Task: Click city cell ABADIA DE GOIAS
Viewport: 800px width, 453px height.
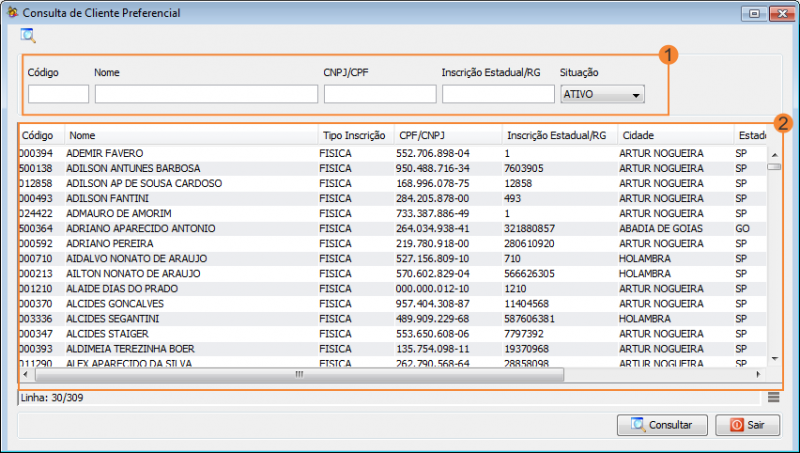Action: (661, 229)
